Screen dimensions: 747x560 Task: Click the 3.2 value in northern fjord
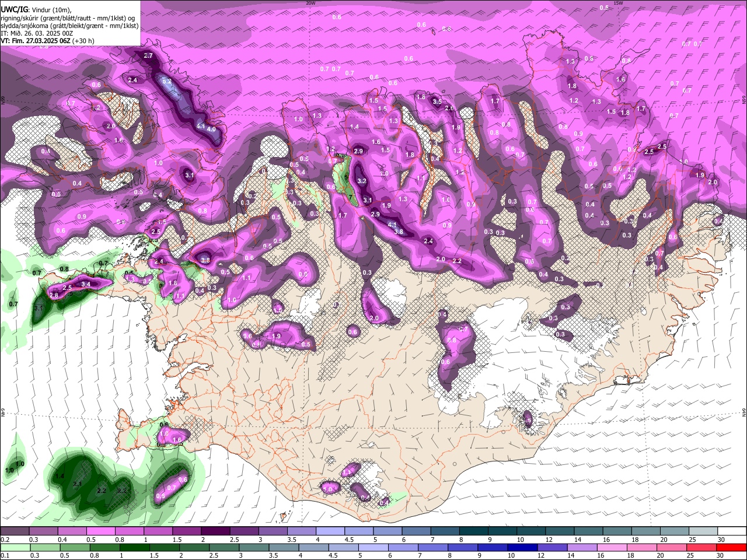(362, 181)
